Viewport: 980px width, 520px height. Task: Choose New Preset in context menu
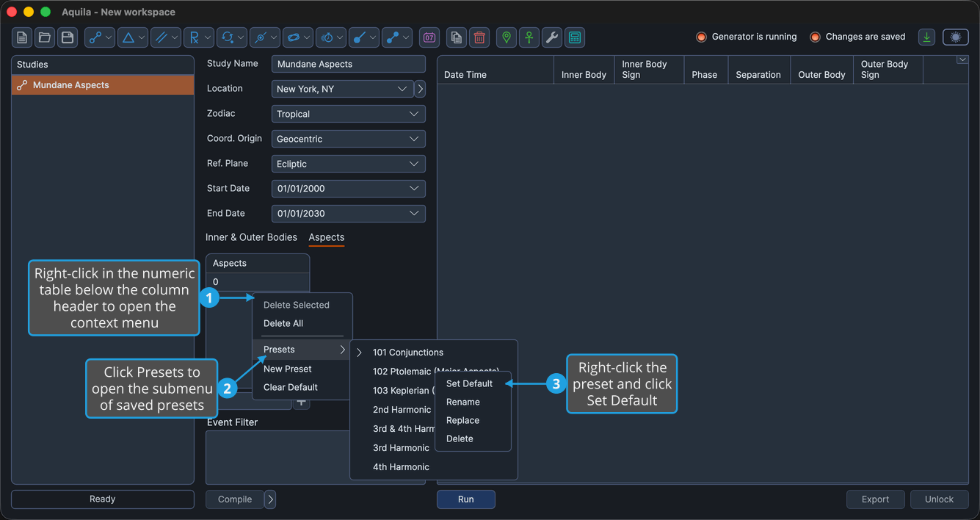click(x=302, y=369)
